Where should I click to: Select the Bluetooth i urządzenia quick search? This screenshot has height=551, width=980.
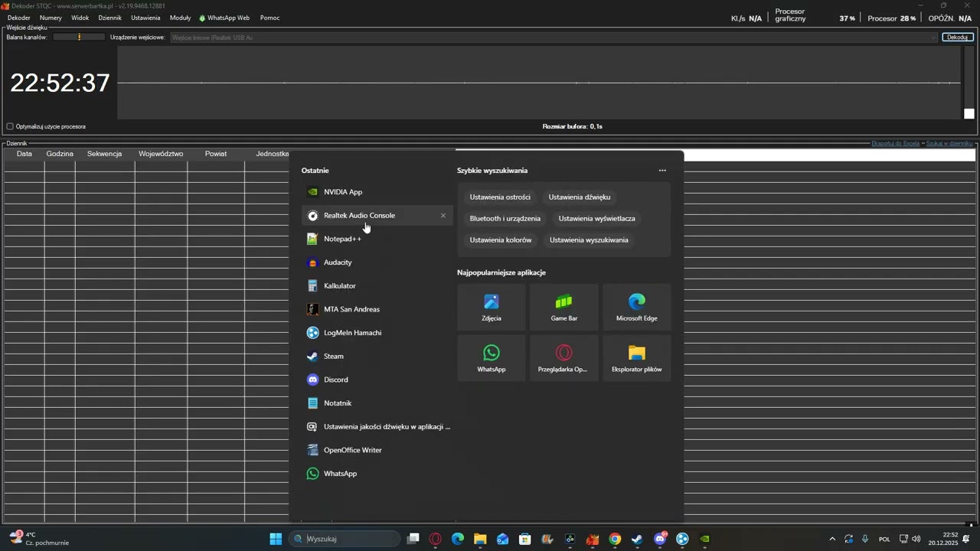coord(505,219)
